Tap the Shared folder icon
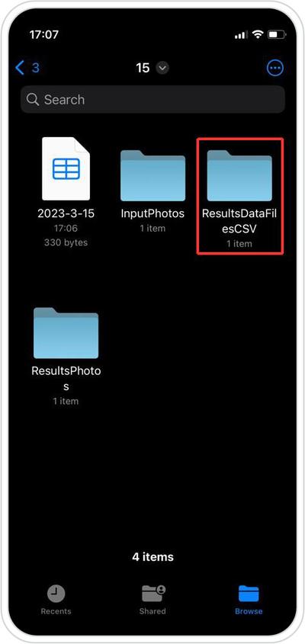Image resolution: width=305 pixels, height=644 pixels. pyautogui.click(x=153, y=594)
